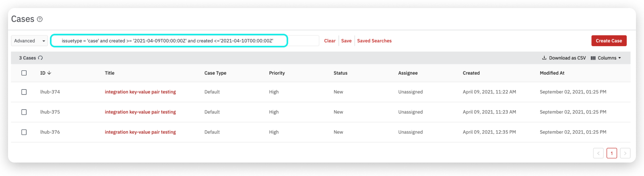Viewport: 644px width, 176px height.
Task: Click the Title column header
Action: coord(109,73)
